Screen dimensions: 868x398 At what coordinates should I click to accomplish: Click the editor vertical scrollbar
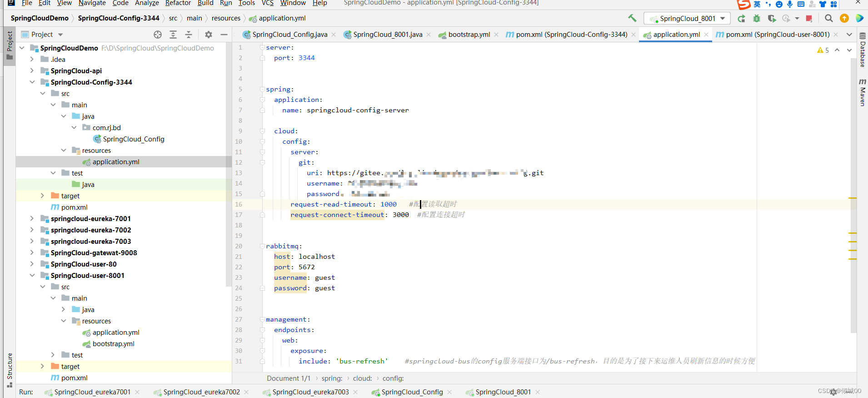853,196
